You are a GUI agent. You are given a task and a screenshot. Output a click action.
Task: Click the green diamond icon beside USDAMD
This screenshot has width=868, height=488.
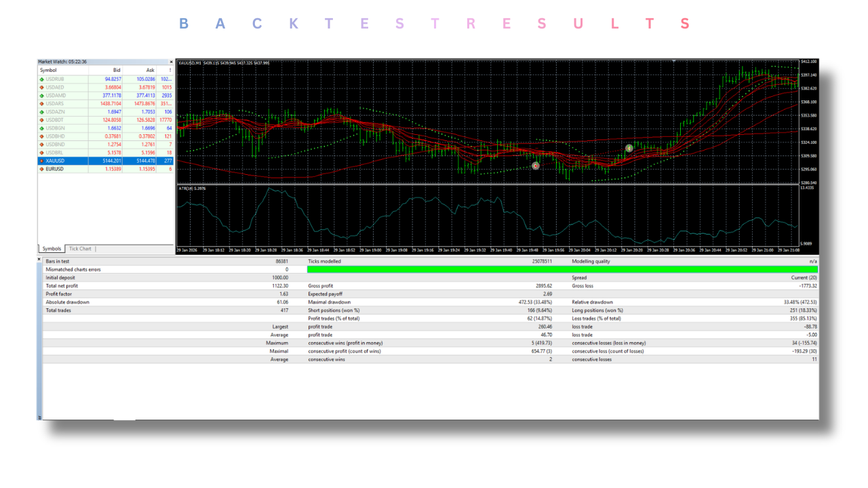42,95
